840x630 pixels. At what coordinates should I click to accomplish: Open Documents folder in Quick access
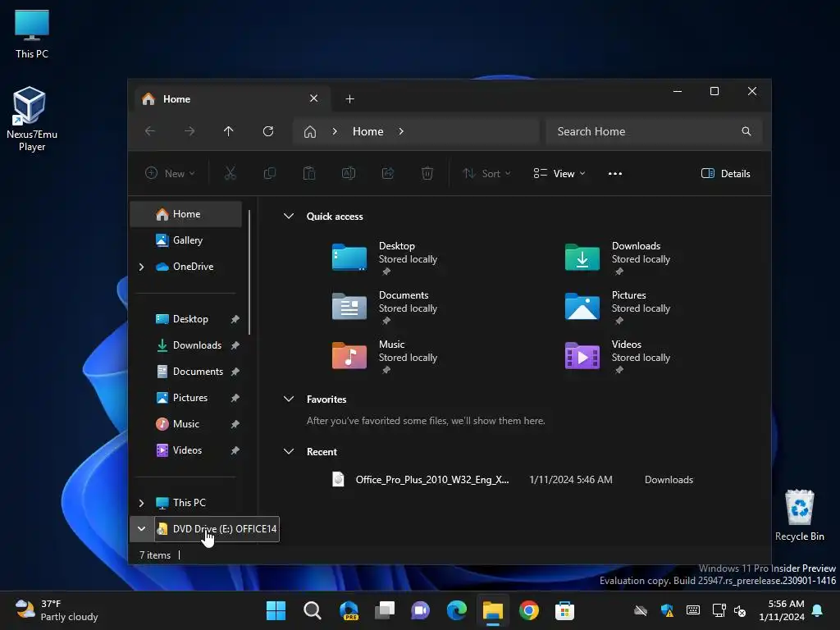tap(386, 308)
